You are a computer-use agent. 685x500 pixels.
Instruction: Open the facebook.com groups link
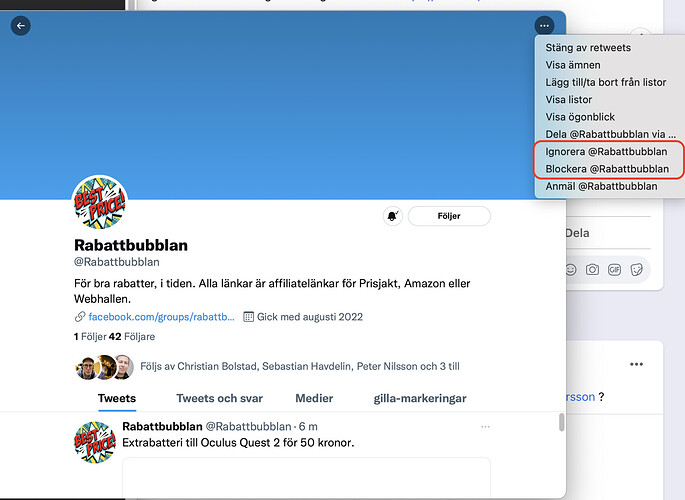click(x=160, y=317)
